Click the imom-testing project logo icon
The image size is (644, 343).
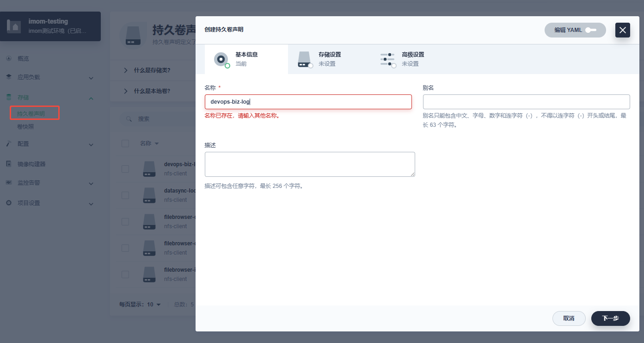13,26
